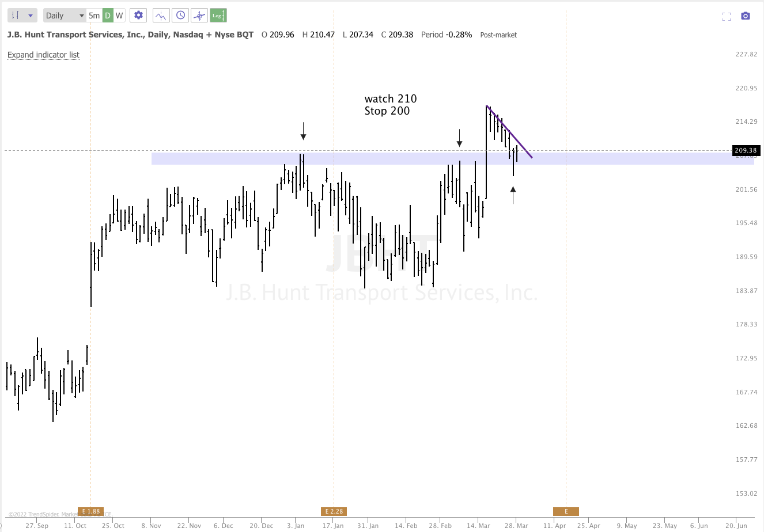The height and width of the screenshot is (532, 764).
Task: Take a chart snapshot with camera icon
Action: [x=746, y=16]
